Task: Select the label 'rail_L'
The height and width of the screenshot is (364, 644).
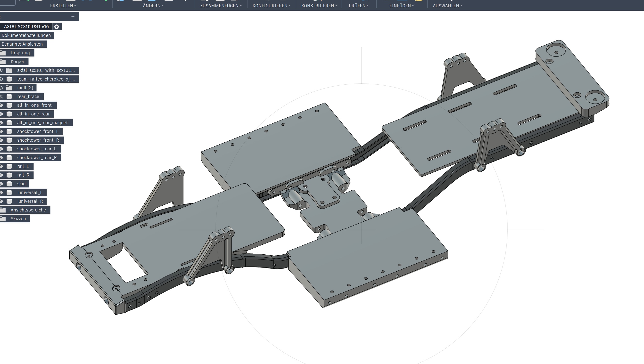Action: coord(23,166)
